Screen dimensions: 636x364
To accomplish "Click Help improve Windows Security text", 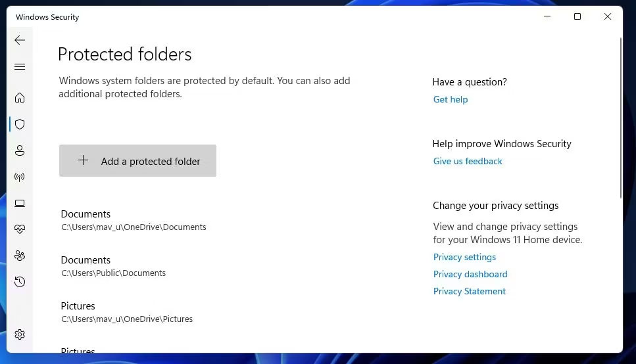I will pos(502,143).
